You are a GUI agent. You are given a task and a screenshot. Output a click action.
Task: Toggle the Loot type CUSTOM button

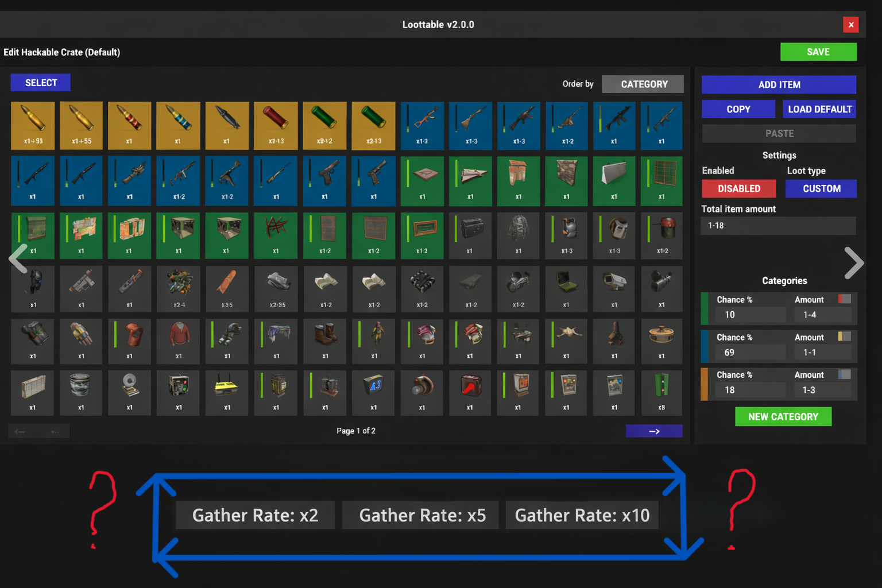tap(821, 188)
